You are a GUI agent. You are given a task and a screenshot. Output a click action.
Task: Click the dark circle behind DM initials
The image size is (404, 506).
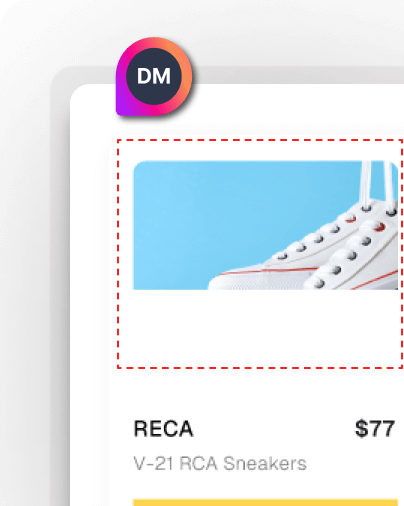pos(154,76)
